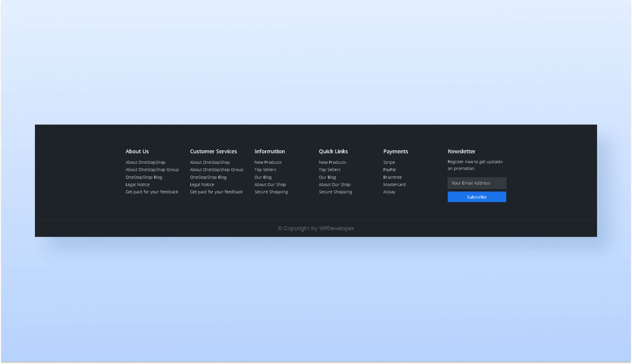This screenshot has width=632, height=364.
Task: Click the Alipay link under Payments
Action: click(389, 192)
